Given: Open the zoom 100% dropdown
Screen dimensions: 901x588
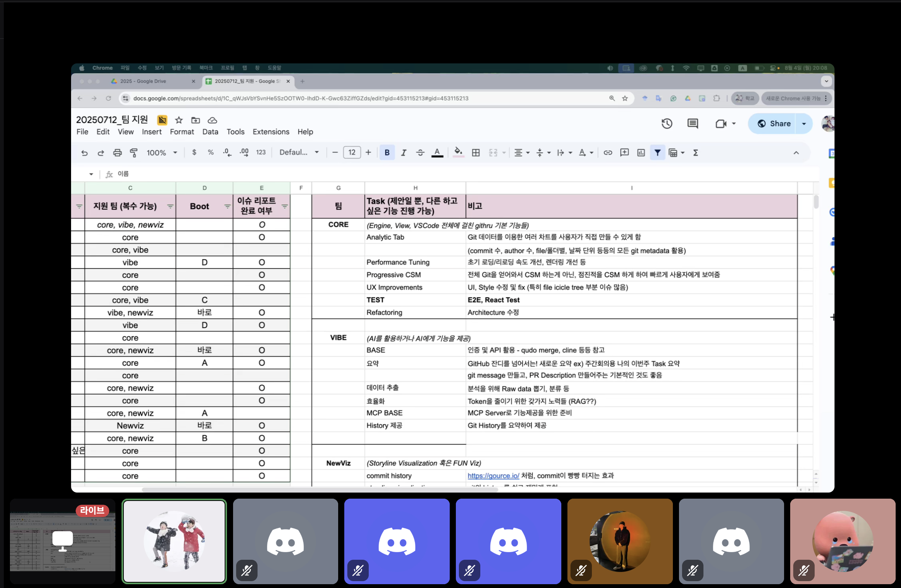Looking at the screenshot, I should (162, 153).
